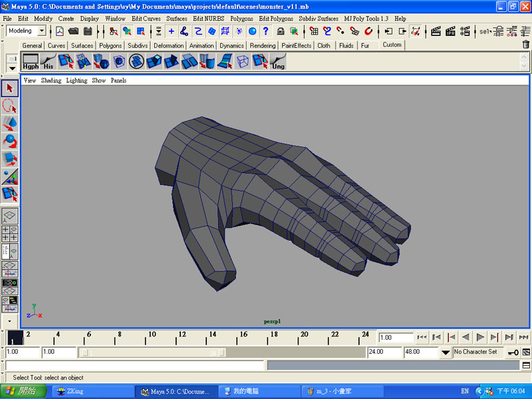Click the question mark selection mask icon

point(265,31)
